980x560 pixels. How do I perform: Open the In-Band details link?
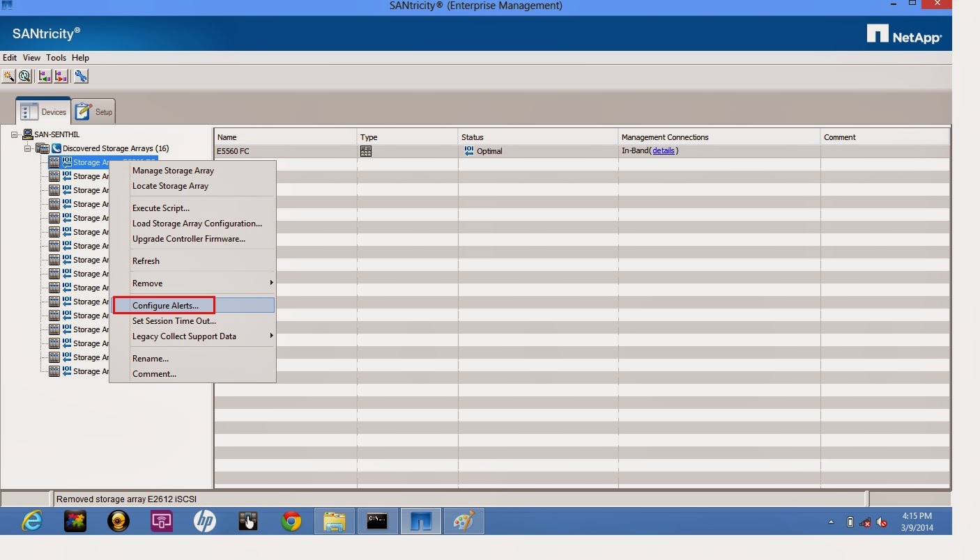click(x=664, y=150)
